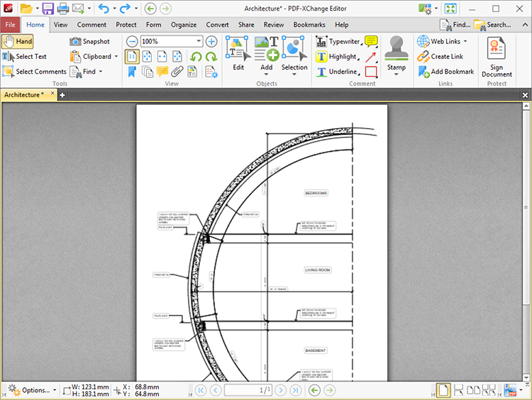Select the Typewriter tool

(x=338, y=41)
